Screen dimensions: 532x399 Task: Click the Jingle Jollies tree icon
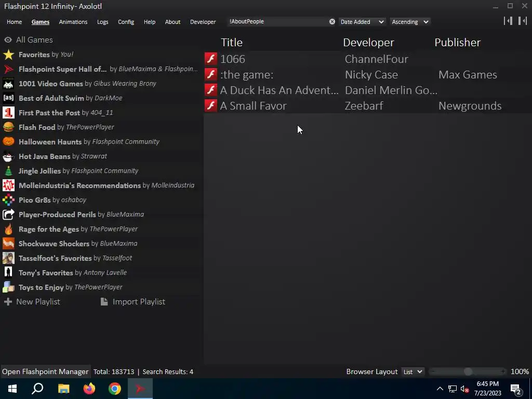pyautogui.click(x=8, y=171)
